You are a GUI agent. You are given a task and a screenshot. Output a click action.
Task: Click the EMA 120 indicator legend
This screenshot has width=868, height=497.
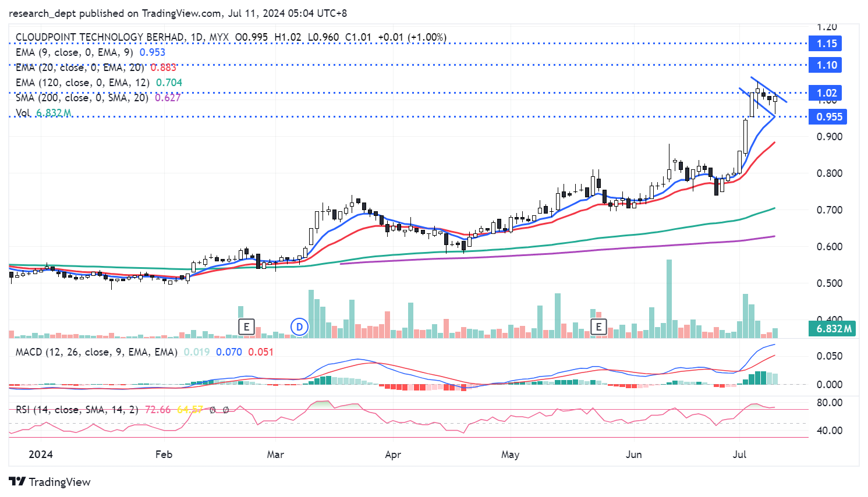(x=82, y=83)
